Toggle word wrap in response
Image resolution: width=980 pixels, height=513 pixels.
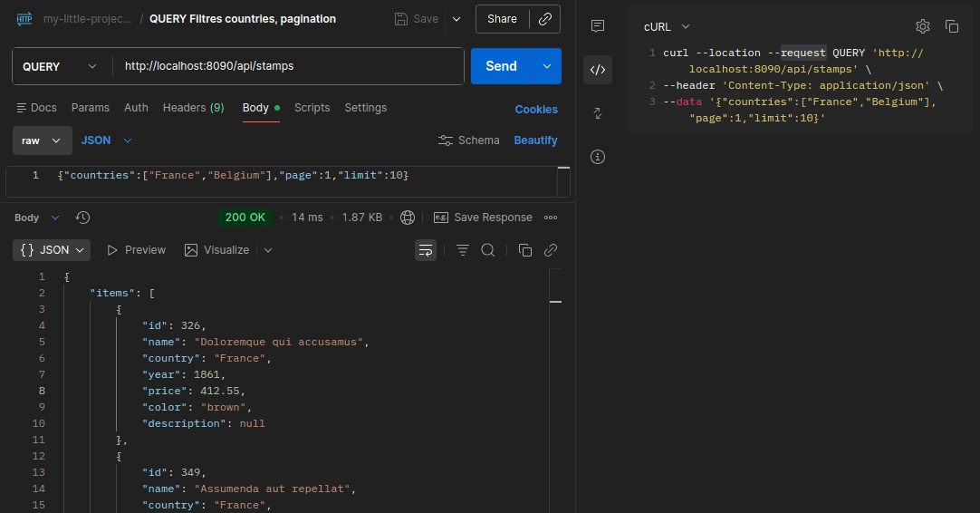click(426, 250)
